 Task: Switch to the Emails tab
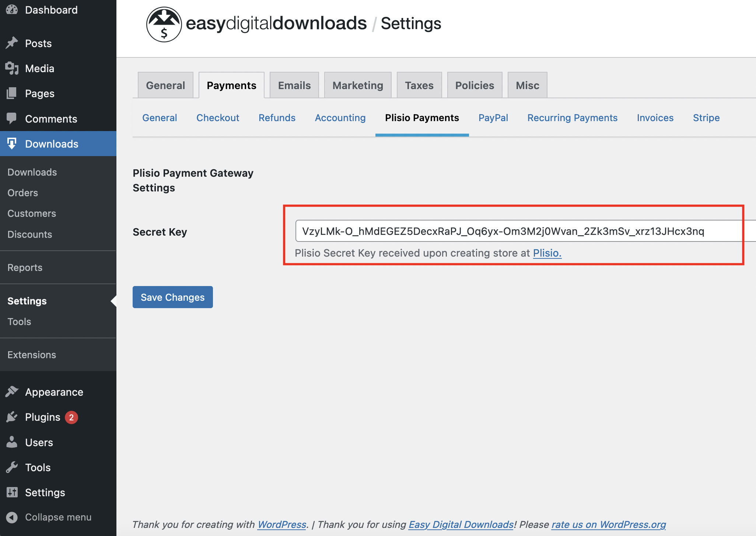(294, 85)
